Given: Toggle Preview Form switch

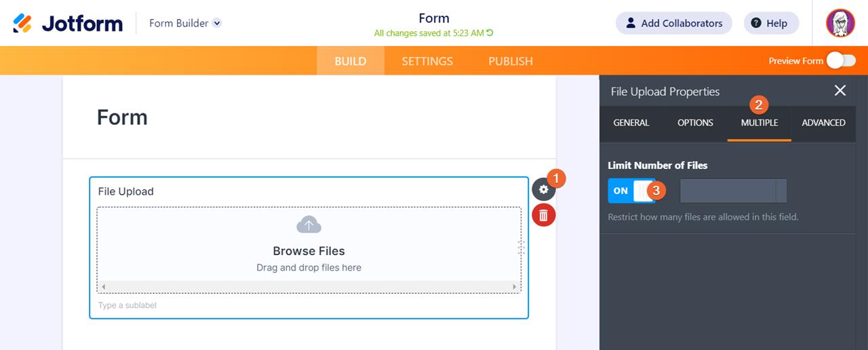Looking at the screenshot, I should 840,60.
